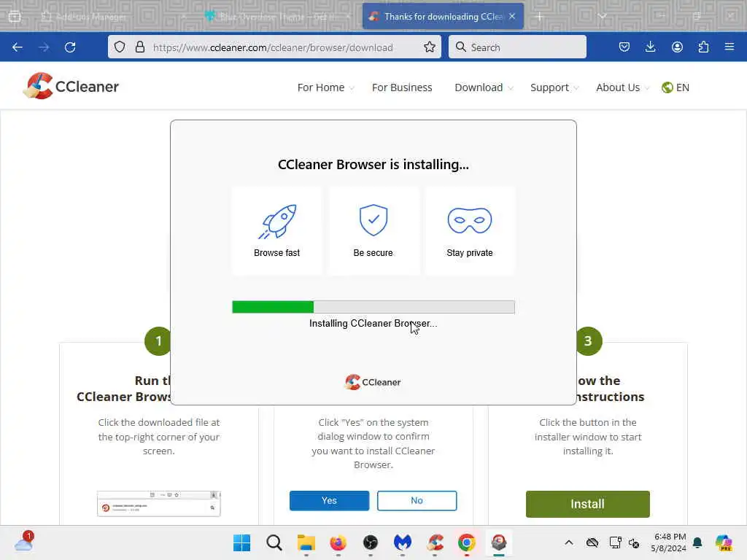Viewport: 747px width, 560px height.
Task: Click the green Install button
Action: tap(587, 504)
